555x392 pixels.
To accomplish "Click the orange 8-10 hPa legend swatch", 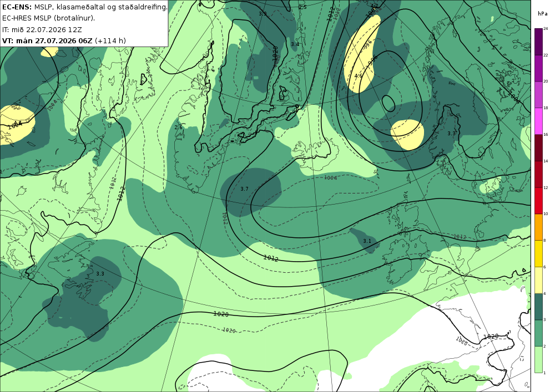I will (538, 227).
